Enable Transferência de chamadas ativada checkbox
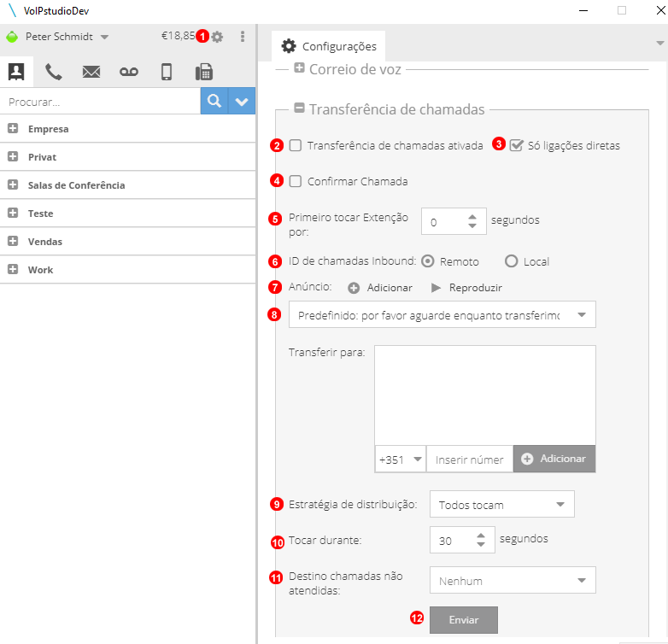This screenshot has width=668, height=644. (x=296, y=145)
